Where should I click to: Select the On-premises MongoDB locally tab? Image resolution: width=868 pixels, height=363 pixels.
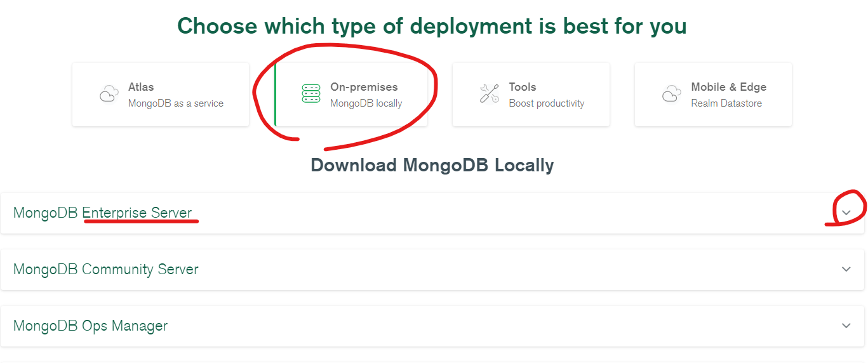pos(351,95)
